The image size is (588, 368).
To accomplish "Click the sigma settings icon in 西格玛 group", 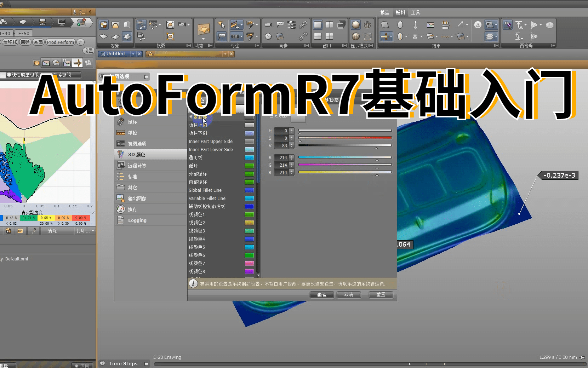I will pos(508,25).
